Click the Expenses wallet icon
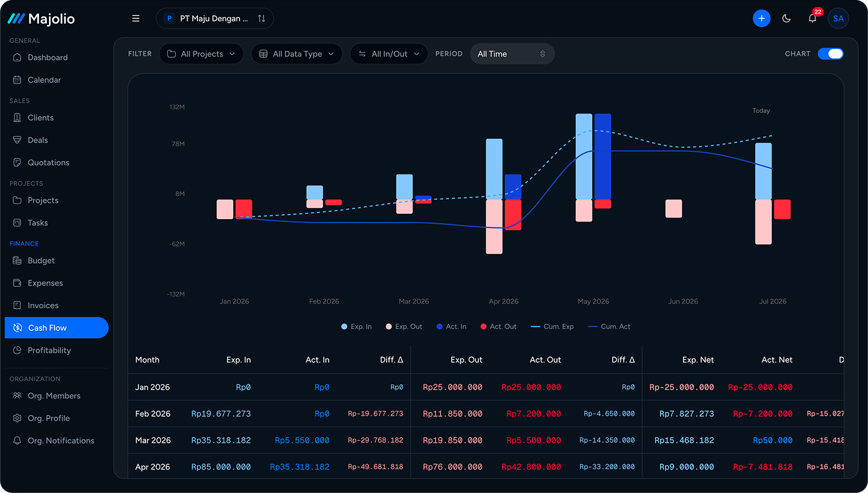This screenshot has height=493, width=868. [x=17, y=283]
